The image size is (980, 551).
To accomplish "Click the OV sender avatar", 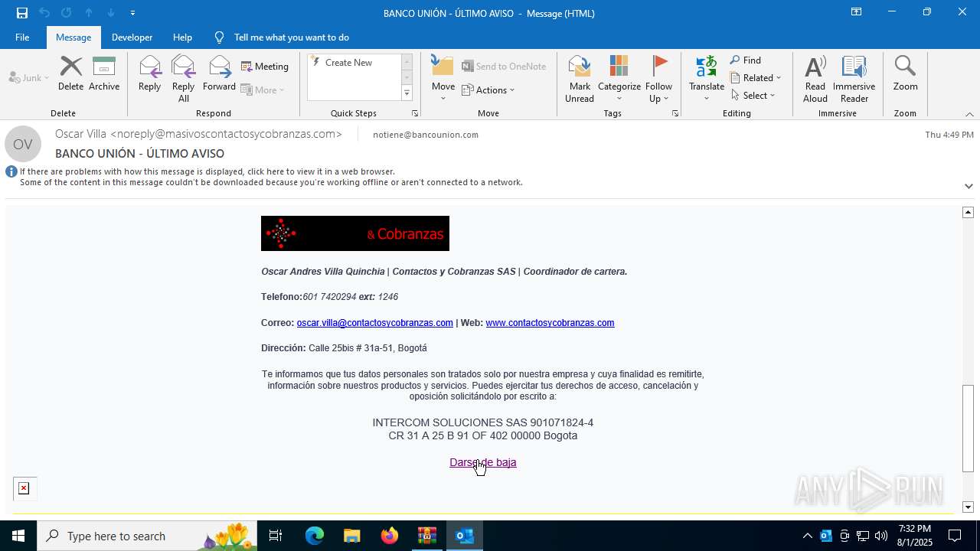I will point(23,144).
